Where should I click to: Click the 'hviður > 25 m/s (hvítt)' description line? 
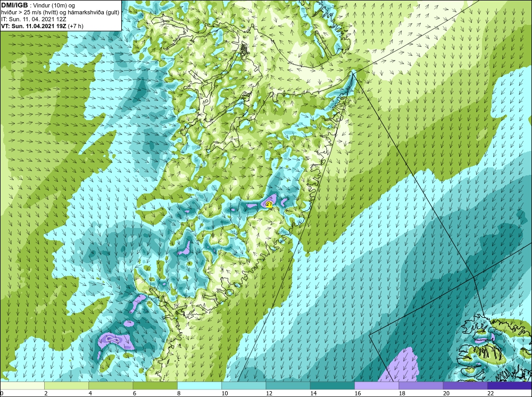pyautogui.click(x=60, y=12)
